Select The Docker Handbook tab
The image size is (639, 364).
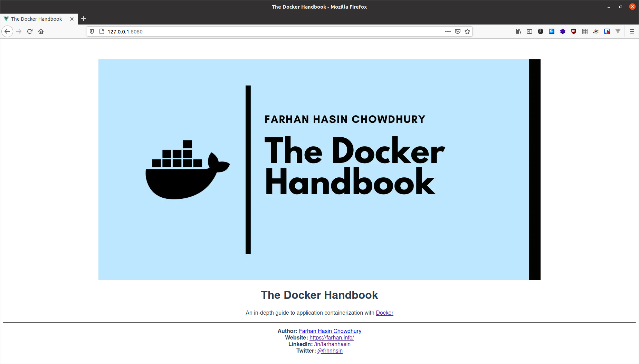point(36,19)
